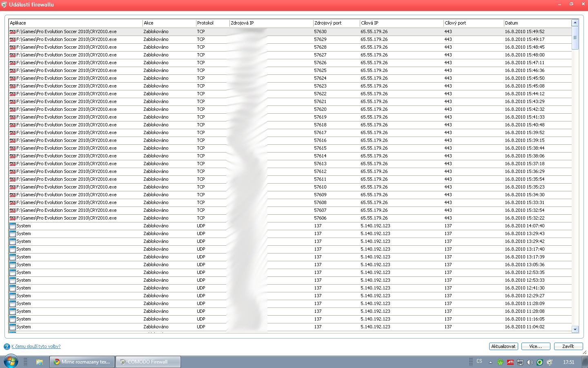The image size is (588, 368).
Task: Click the Více... button
Action: click(536, 346)
